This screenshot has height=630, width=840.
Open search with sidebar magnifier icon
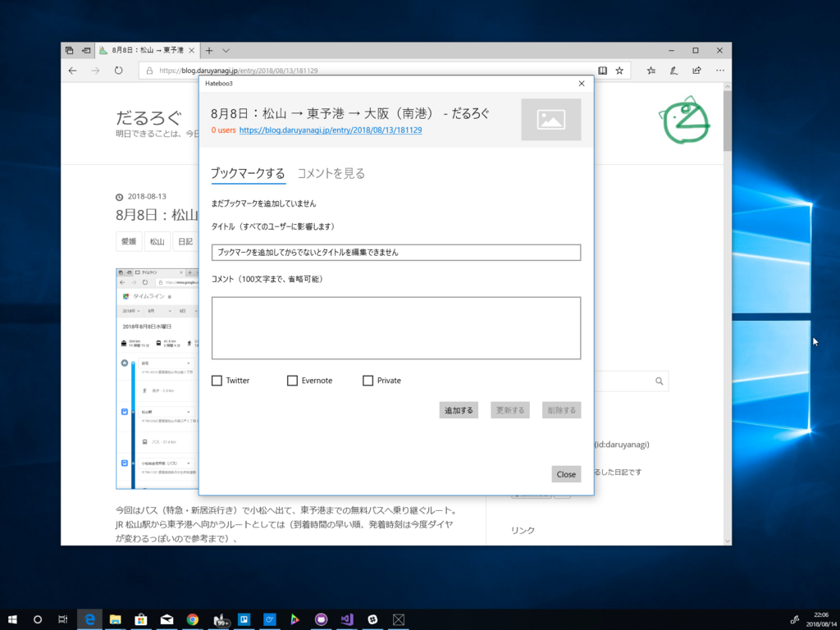[659, 381]
